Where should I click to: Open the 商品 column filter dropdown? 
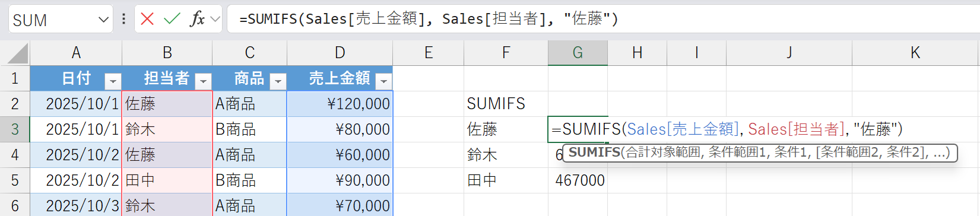(278, 81)
